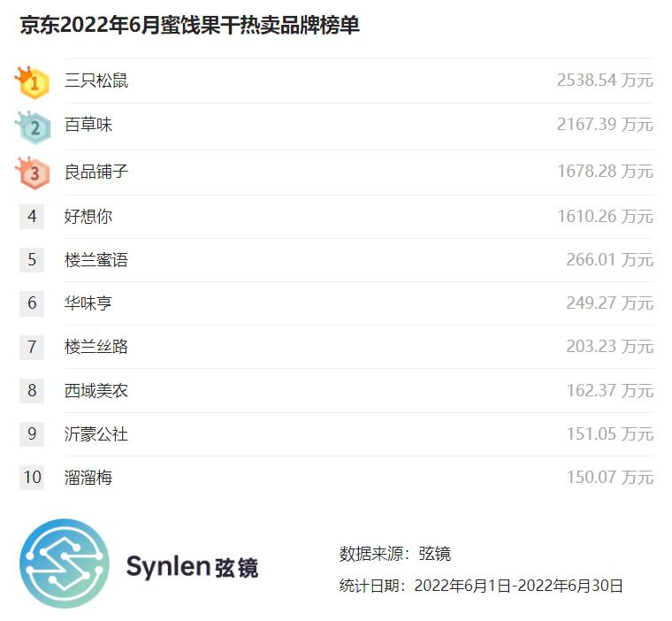Open the 百草味 brand entry
672x621 pixels.
(88, 125)
